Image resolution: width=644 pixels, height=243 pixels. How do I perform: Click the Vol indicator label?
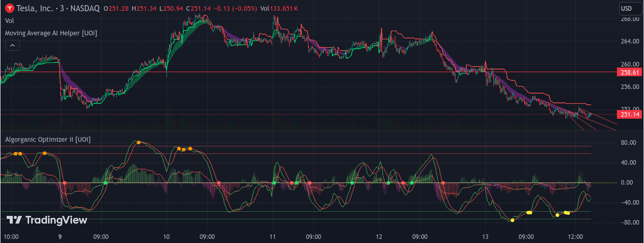[x=9, y=21]
